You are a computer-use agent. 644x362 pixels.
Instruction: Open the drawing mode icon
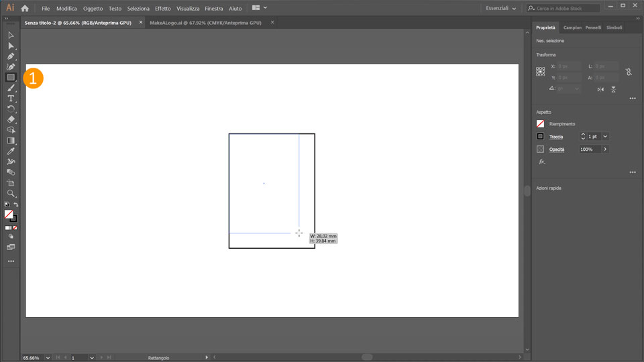tap(11, 237)
